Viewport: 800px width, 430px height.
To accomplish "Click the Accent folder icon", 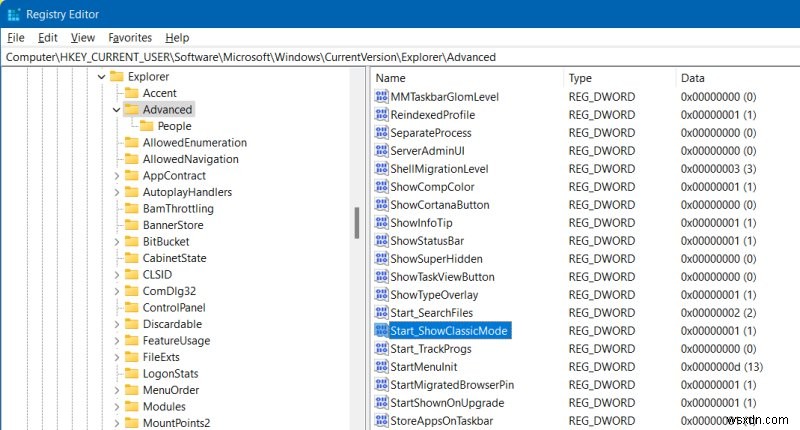I will (132, 93).
